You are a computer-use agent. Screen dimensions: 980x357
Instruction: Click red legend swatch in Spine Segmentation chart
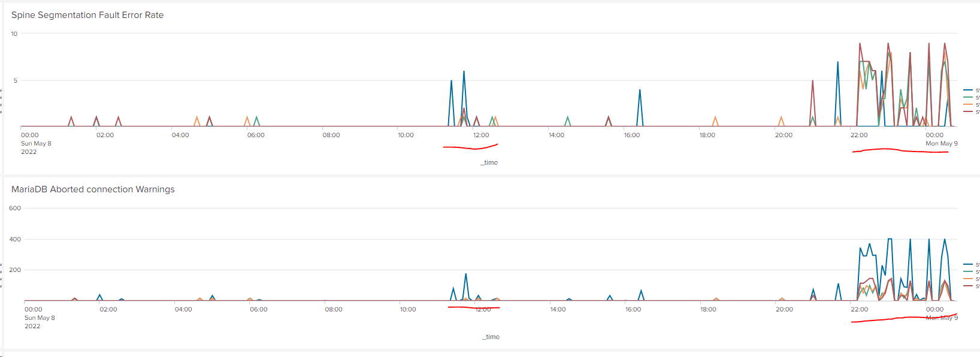coord(968,111)
